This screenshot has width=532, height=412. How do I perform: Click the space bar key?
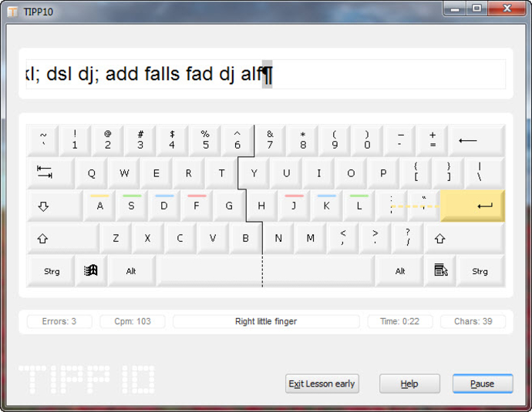[265, 271]
